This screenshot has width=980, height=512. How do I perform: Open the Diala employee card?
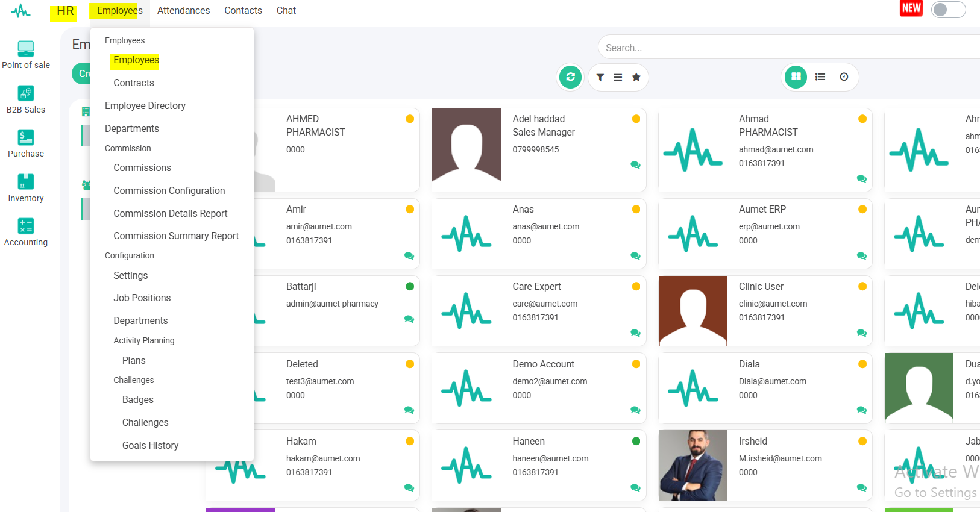[765, 388]
